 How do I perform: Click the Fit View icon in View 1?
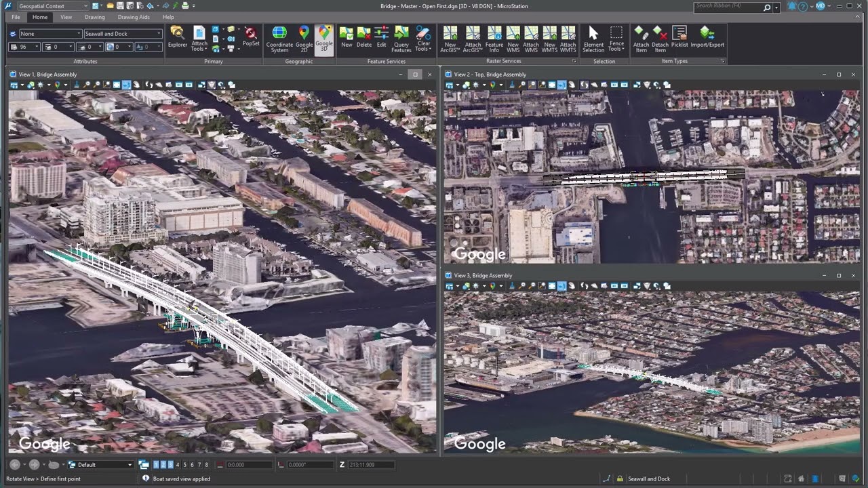click(x=117, y=85)
